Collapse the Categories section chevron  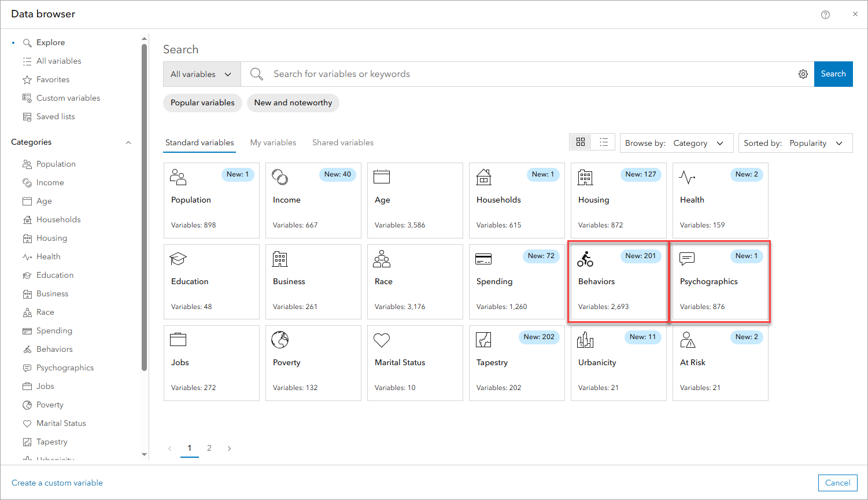pyautogui.click(x=128, y=142)
